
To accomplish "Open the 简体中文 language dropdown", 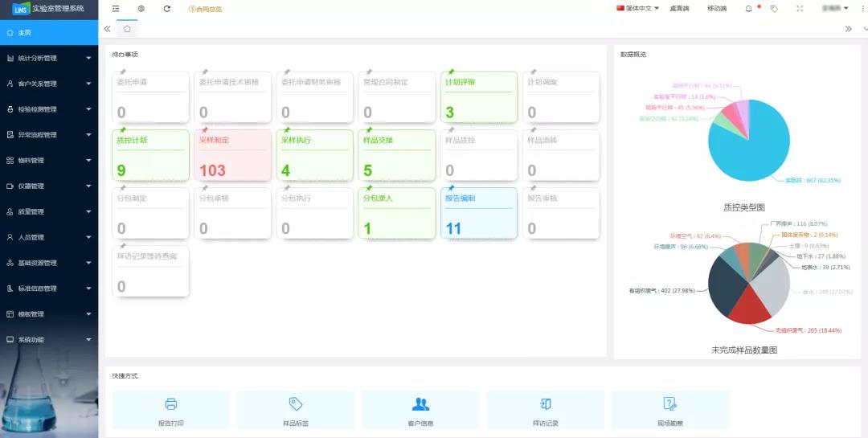I will pos(638,9).
